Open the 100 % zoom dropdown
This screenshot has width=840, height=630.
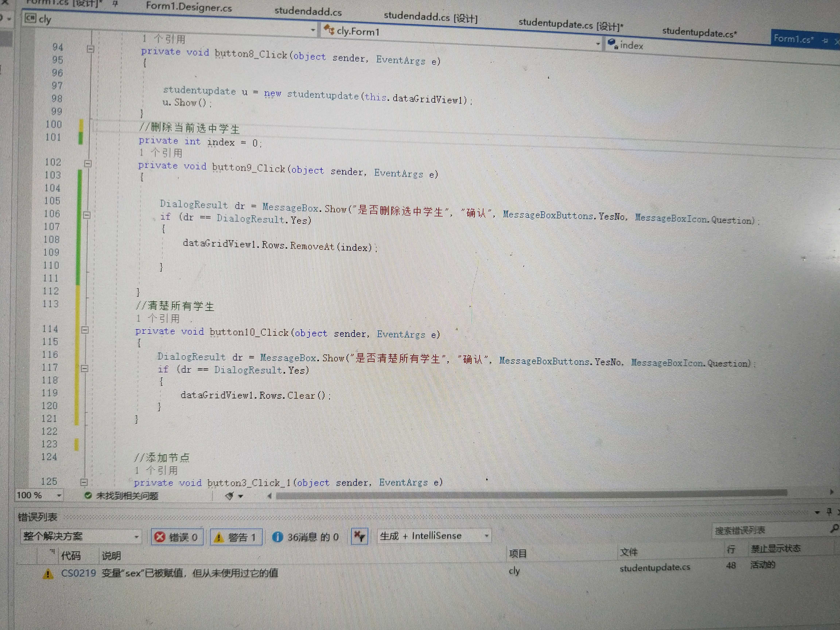(59, 496)
